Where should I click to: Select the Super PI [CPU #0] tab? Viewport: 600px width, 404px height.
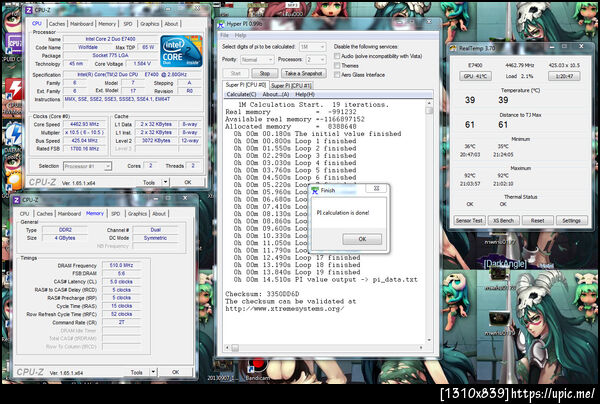pyautogui.click(x=246, y=85)
